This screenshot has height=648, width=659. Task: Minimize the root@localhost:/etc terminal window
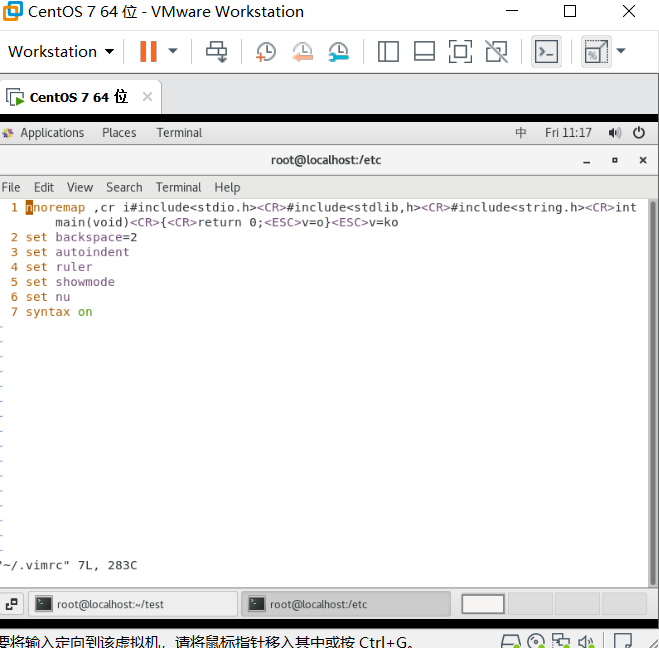(x=586, y=161)
